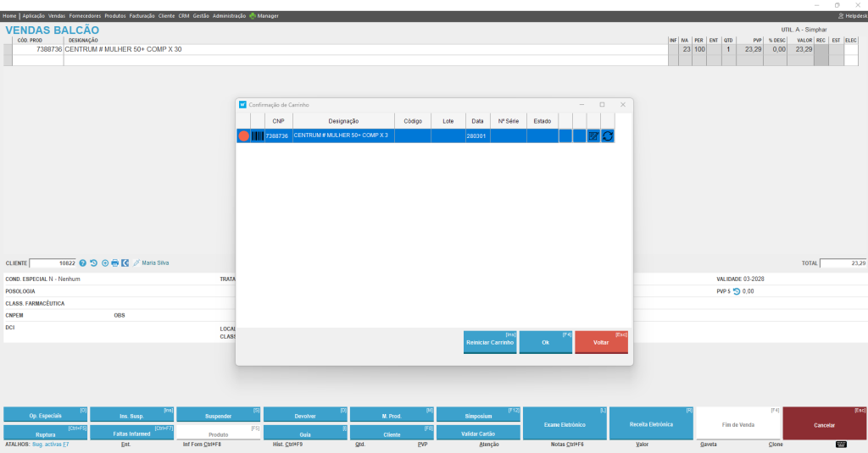Screen dimensions: 868x453
Task: Click the refresh icon in the cart row
Action: pyautogui.click(x=607, y=135)
